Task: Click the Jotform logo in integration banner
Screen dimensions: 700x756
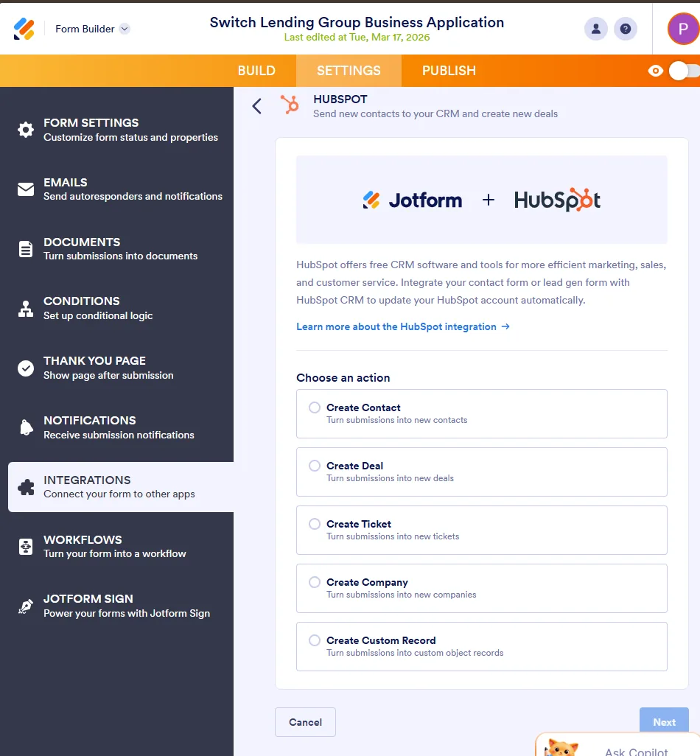Action: tap(412, 200)
